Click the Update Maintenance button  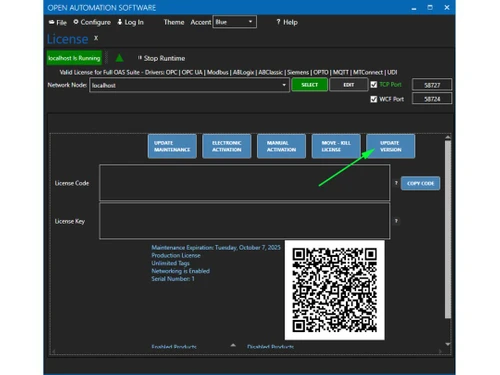(x=172, y=146)
